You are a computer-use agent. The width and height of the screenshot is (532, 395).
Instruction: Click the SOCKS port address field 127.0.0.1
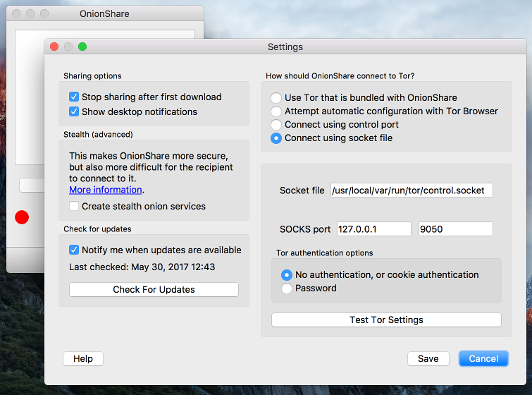click(374, 229)
